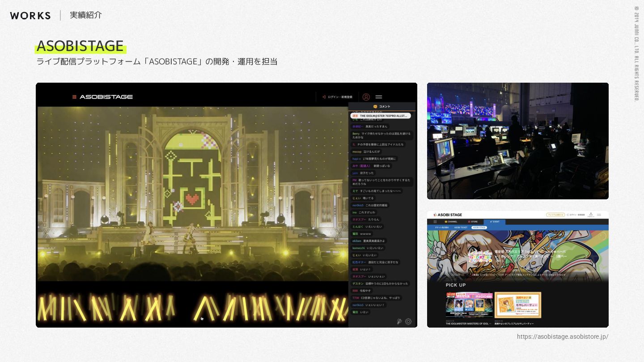Open the grid apps icon on the nav bar
Viewport: 644px width, 362px height.
tap(435, 222)
